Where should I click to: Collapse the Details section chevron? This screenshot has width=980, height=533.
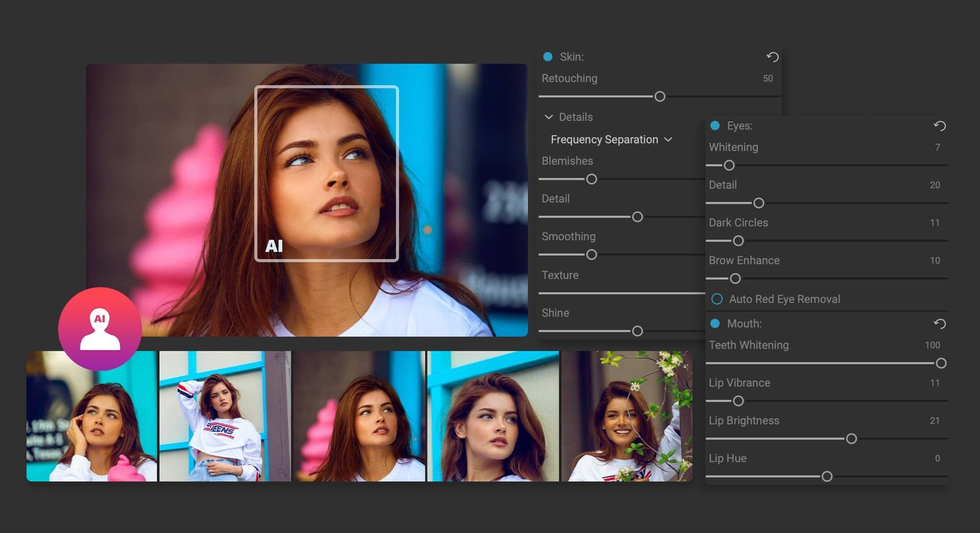[x=549, y=117]
